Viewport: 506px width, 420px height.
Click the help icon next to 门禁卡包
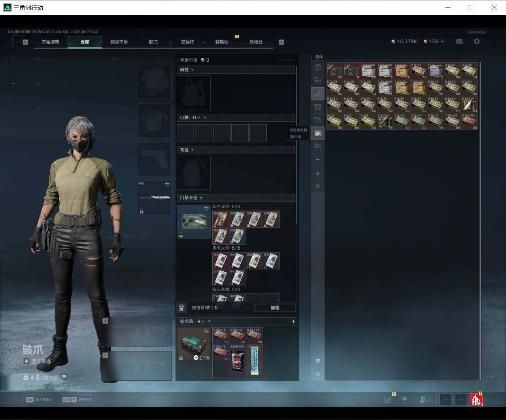(201, 198)
